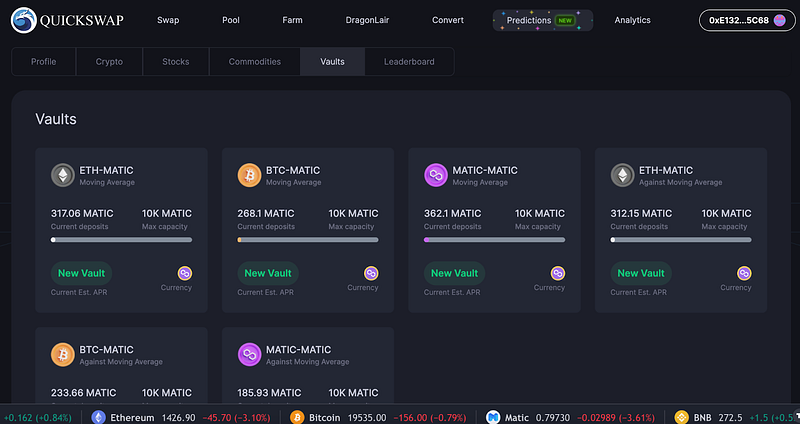
Task: Click the Ethereum icon on ETH-MATIC Moving Average vault
Action: [63, 176]
